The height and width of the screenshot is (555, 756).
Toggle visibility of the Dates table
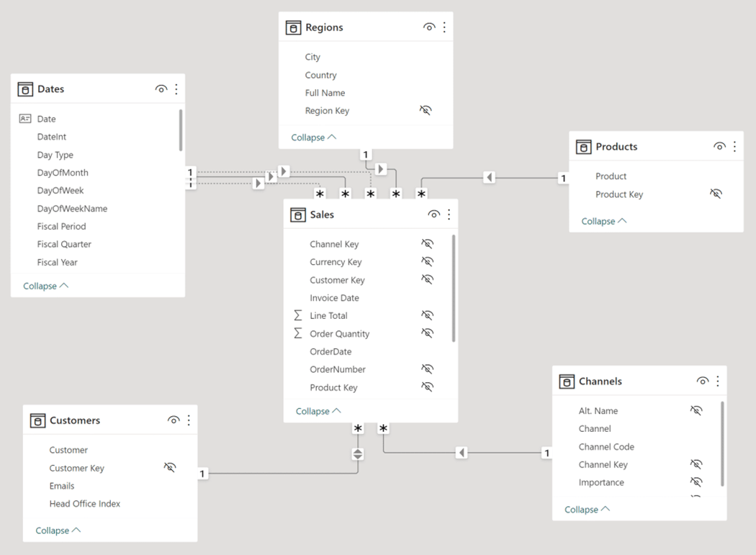[x=161, y=89]
